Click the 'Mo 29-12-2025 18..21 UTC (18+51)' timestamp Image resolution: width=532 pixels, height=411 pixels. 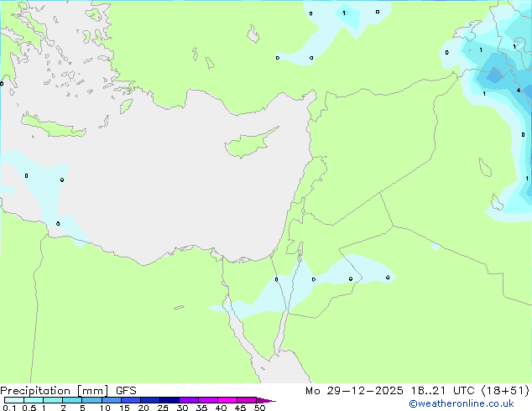point(417,391)
